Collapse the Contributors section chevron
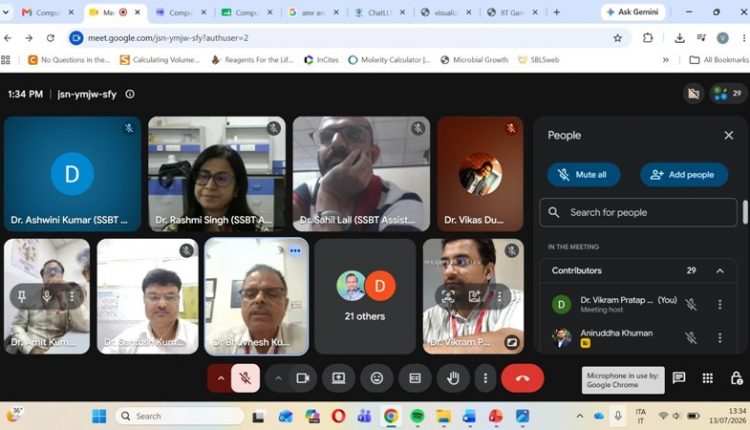Image resolution: width=750 pixels, height=430 pixels. pyautogui.click(x=719, y=271)
